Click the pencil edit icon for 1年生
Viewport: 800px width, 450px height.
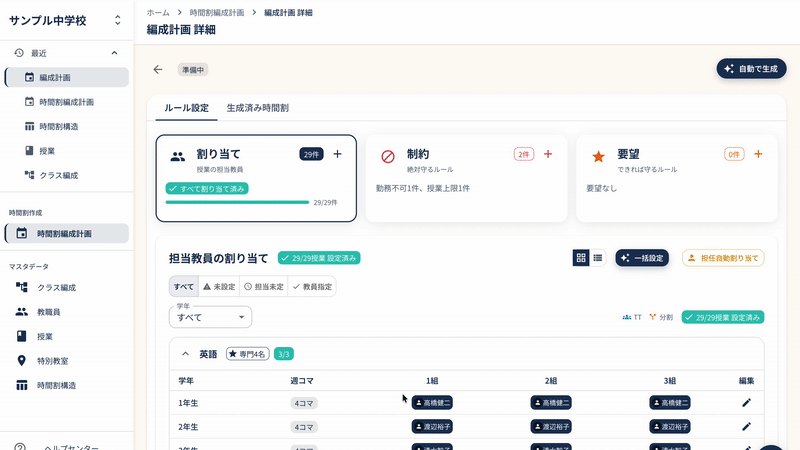[746, 403]
